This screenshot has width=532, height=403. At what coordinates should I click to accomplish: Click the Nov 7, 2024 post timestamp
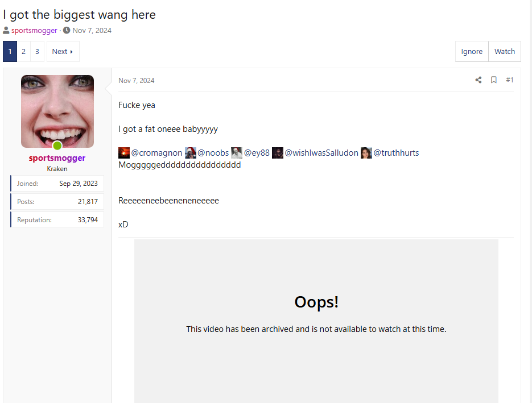[136, 81]
